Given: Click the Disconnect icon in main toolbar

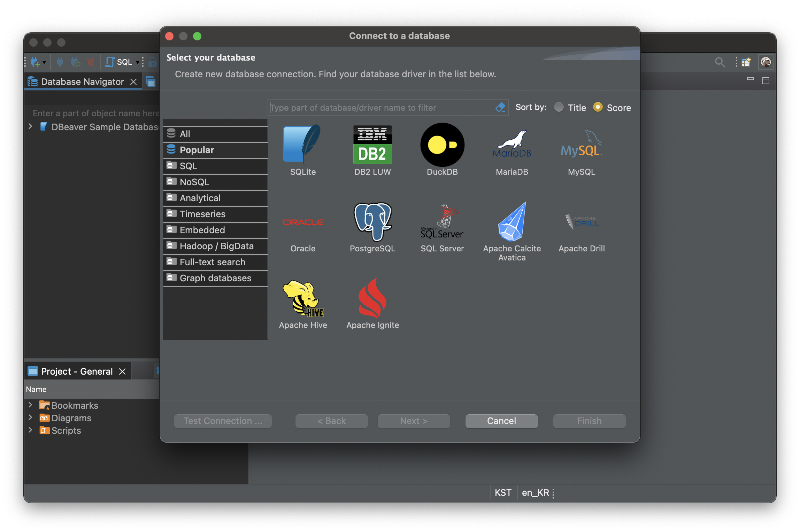Looking at the screenshot, I should click(x=91, y=62).
